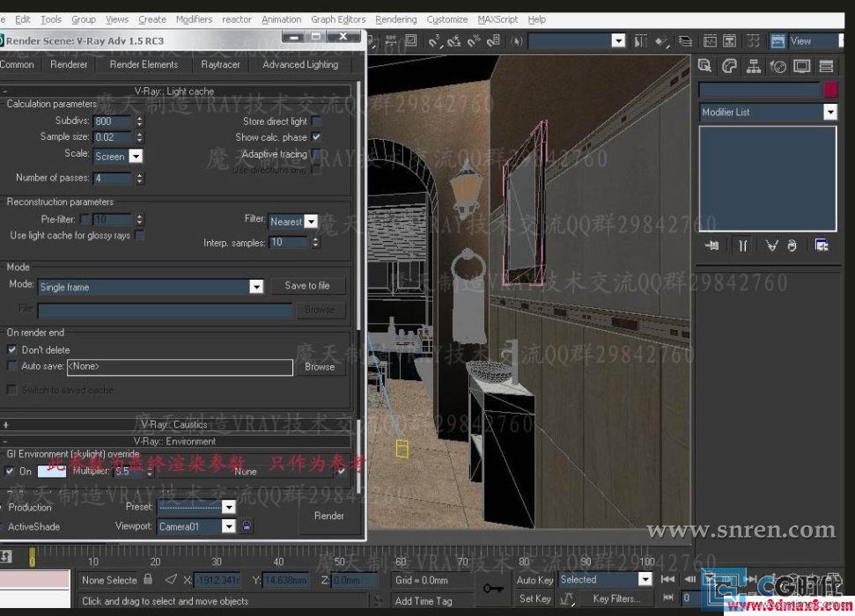This screenshot has width=855, height=616.
Task: Toggle the Selection Lock padlock icon
Action: click(148, 579)
